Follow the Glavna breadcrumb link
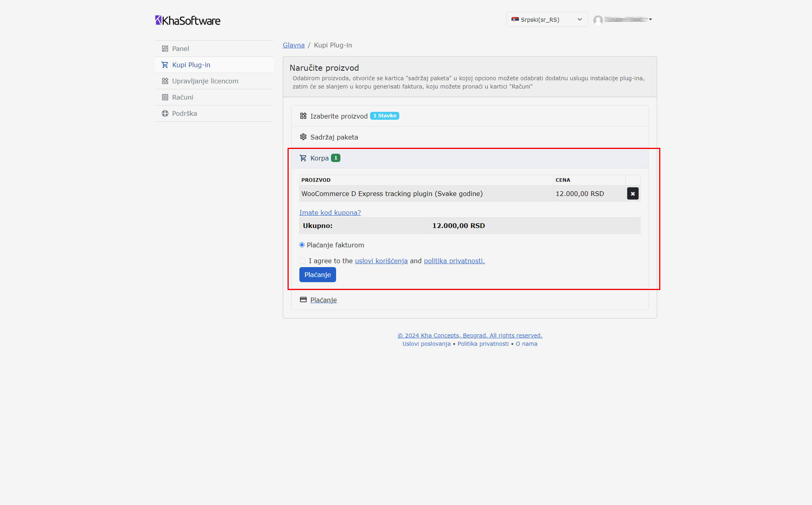The image size is (812, 505). pyautogui.click(x=293, y=45)
